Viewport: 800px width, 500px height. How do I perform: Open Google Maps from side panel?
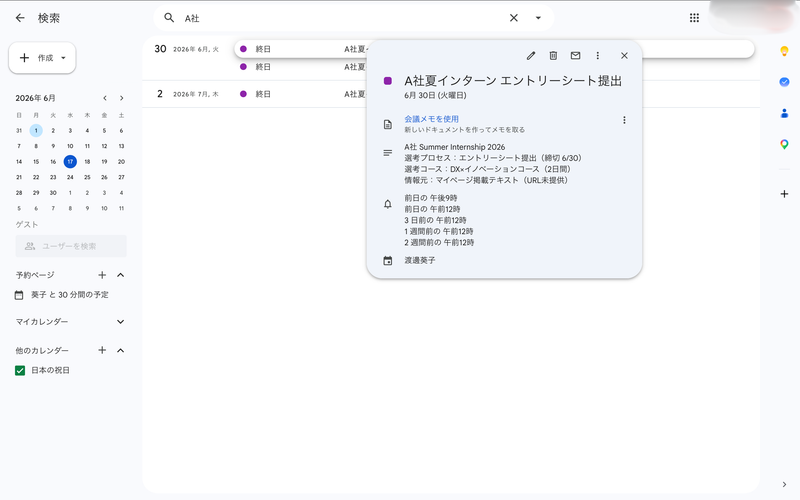click(x=784, y=144)
